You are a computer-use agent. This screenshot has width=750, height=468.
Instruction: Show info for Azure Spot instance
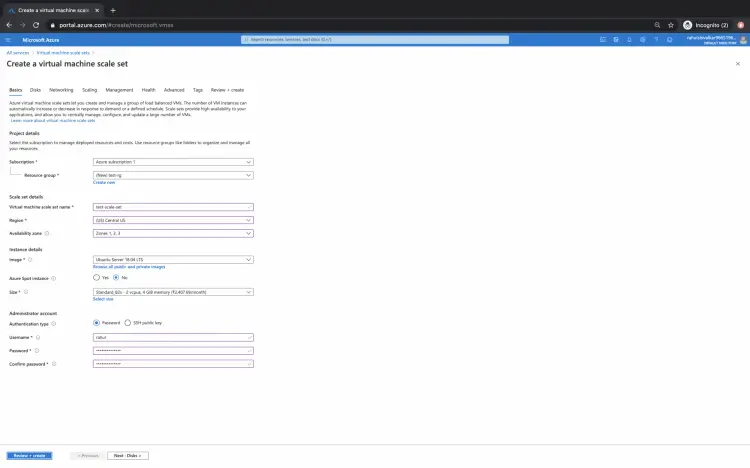pyautogui.click(x=54, y=279)
